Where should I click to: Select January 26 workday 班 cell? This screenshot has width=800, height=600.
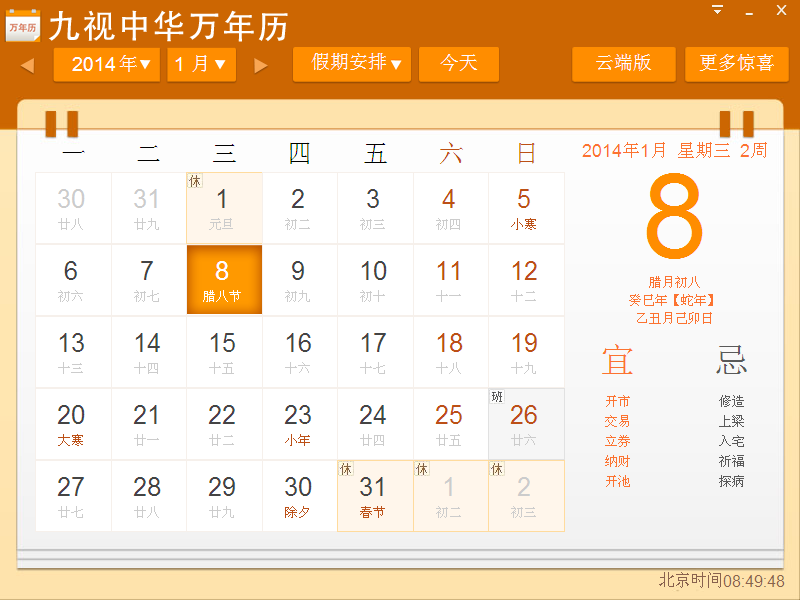click(526, 424)
